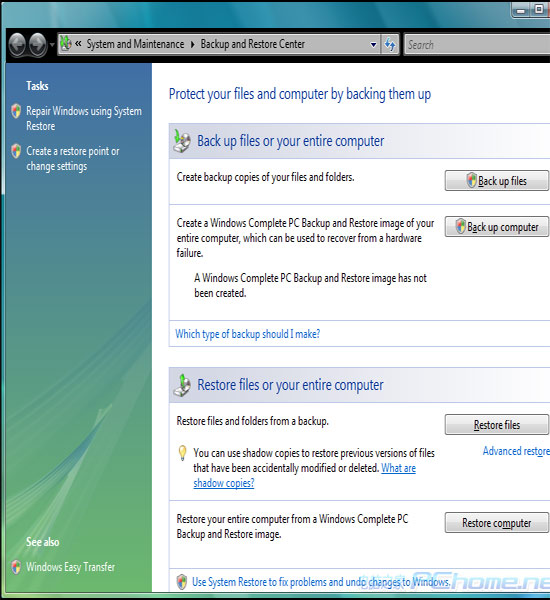Open Windows Easy Transfer under See also
The height and width of the screenshot is (600, 550).
pos(70,567)
